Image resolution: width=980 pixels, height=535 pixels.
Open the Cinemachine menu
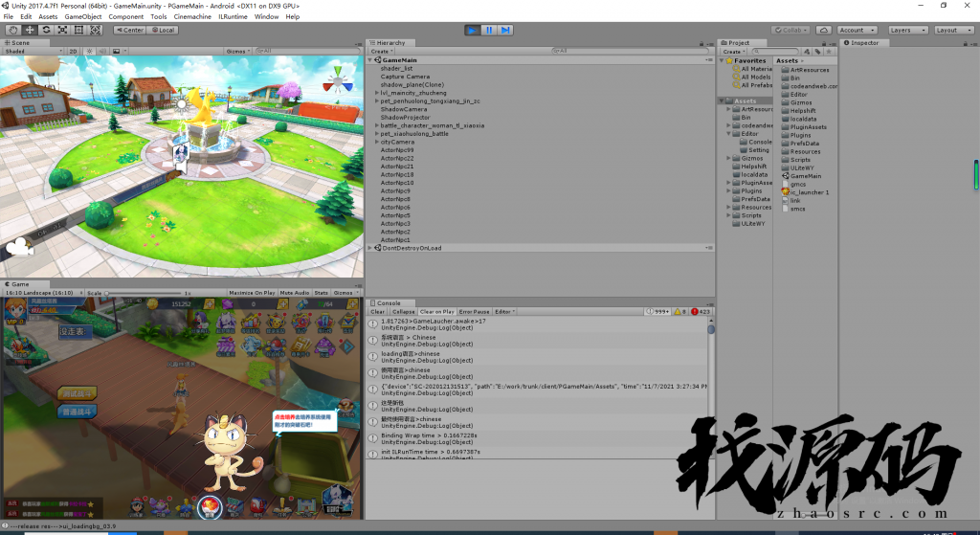[x=192, y=17]
